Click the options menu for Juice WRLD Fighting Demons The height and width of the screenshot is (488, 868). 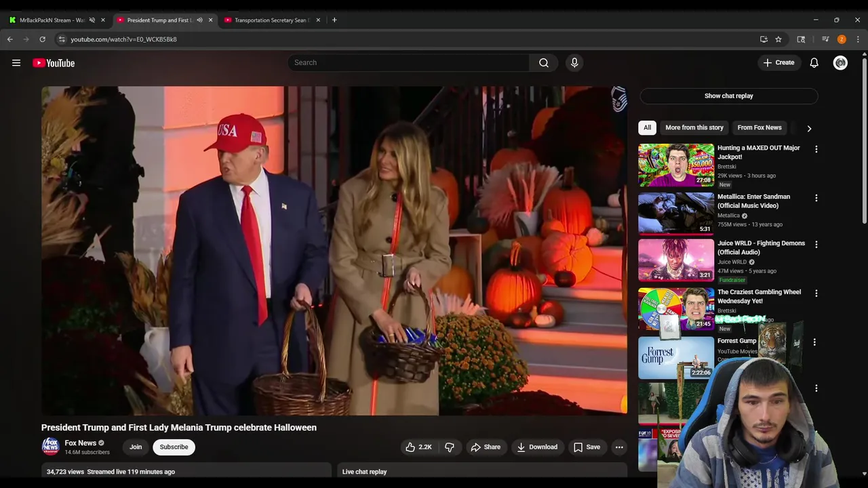tap(816, 245)
